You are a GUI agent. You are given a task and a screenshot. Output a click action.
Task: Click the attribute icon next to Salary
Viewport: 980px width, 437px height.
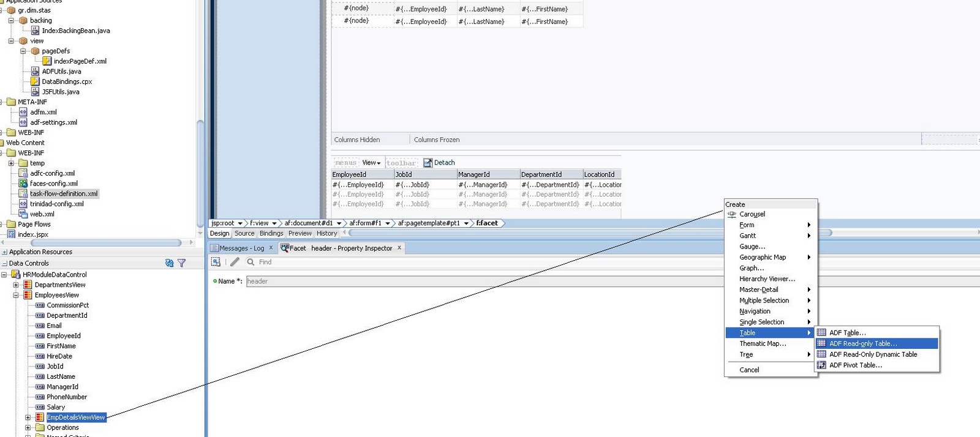pos(40,407)
